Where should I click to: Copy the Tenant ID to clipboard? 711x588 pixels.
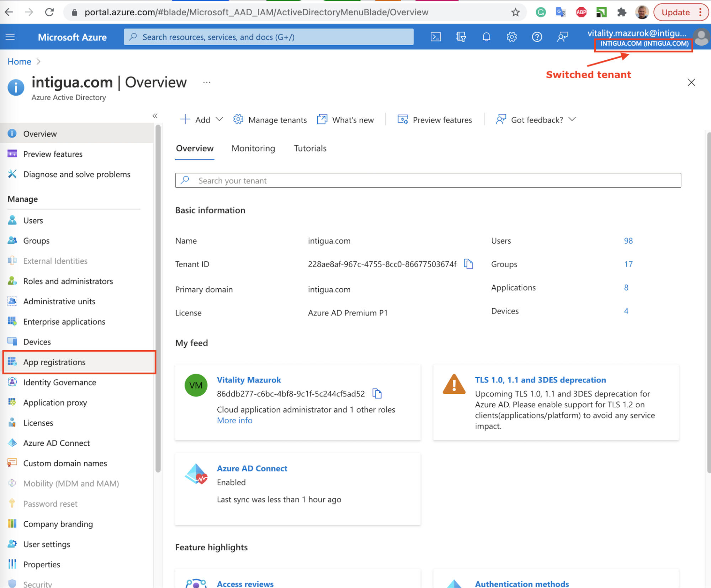click(x=468, y=264)
